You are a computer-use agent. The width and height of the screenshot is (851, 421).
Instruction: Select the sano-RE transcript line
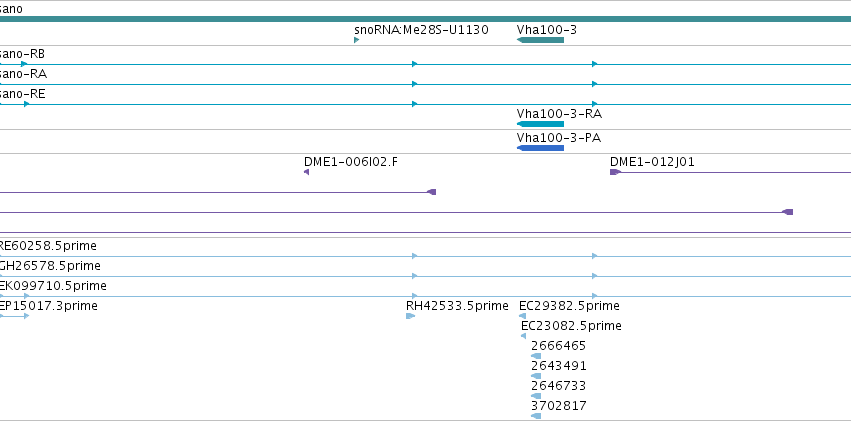pos(426,104)
